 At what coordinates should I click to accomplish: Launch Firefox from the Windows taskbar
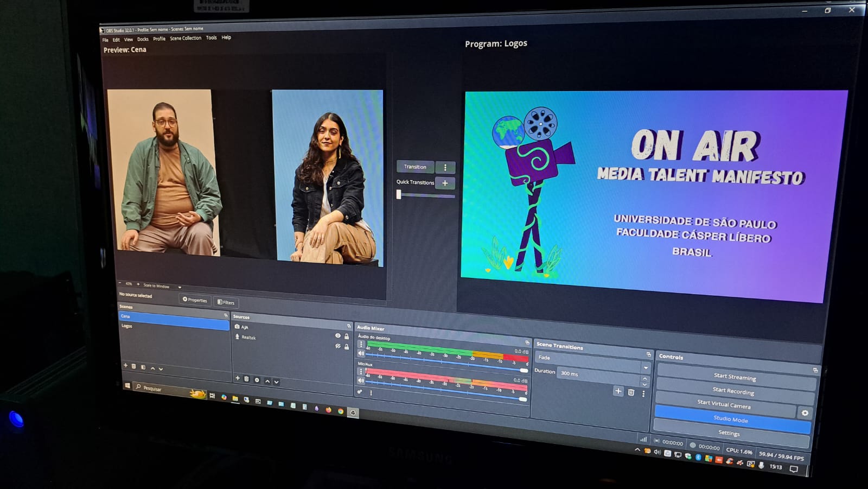tap(328, 410)
